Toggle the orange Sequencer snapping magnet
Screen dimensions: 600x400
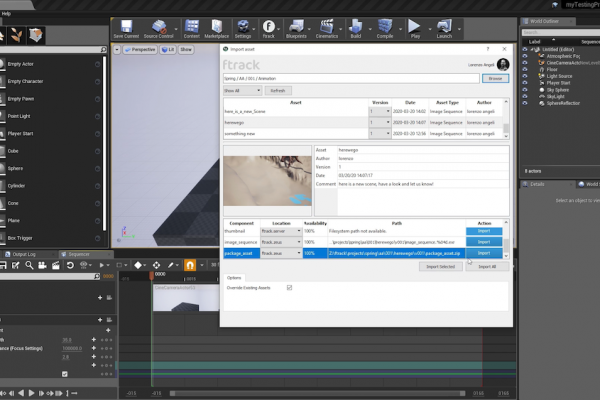(x=190, y=265)
